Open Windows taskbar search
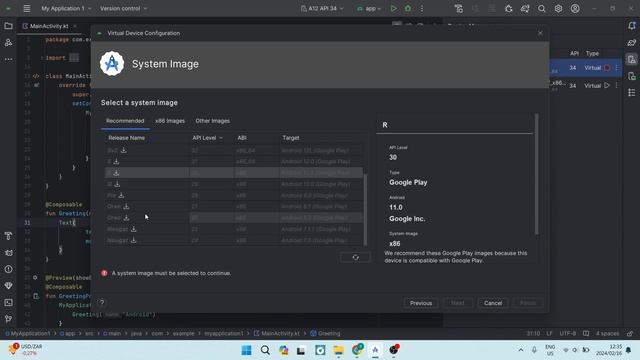The image size is (640, 360). pyautogui.click(x=265, y=350)
